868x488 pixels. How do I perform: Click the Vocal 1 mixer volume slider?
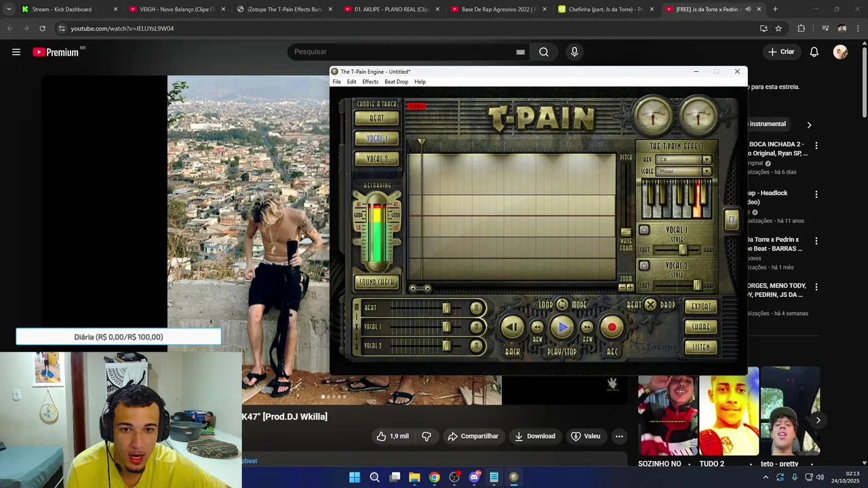coord(446,327)
